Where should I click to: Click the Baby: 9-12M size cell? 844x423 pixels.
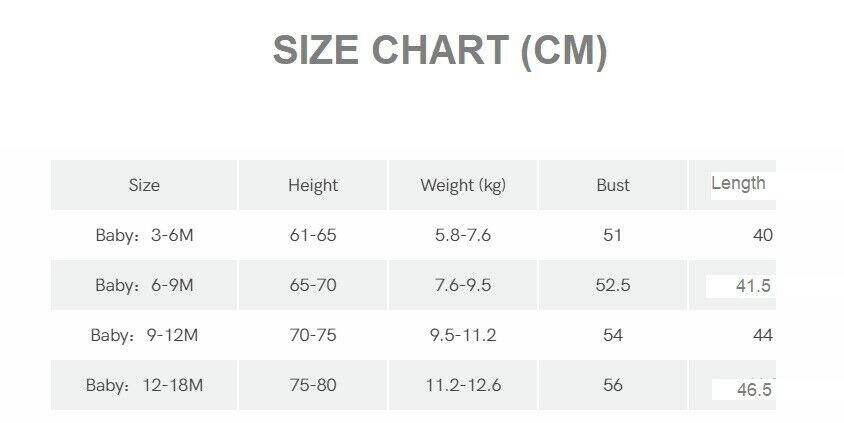click(144, 335)
